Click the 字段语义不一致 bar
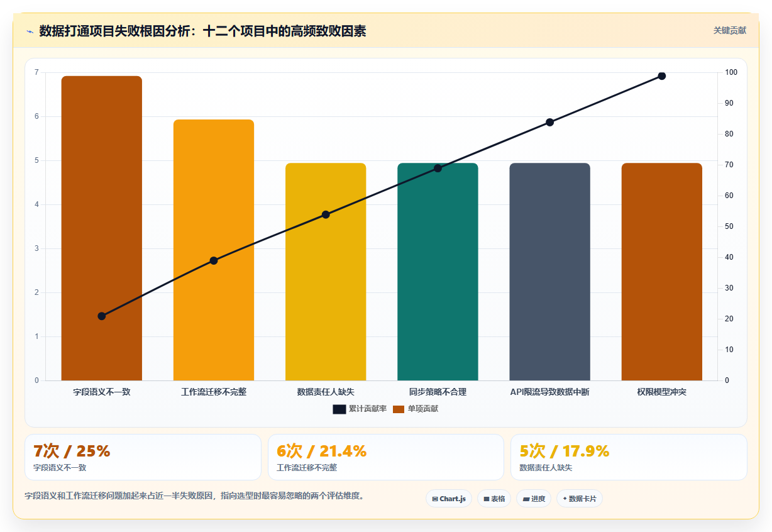 (101, 228)
